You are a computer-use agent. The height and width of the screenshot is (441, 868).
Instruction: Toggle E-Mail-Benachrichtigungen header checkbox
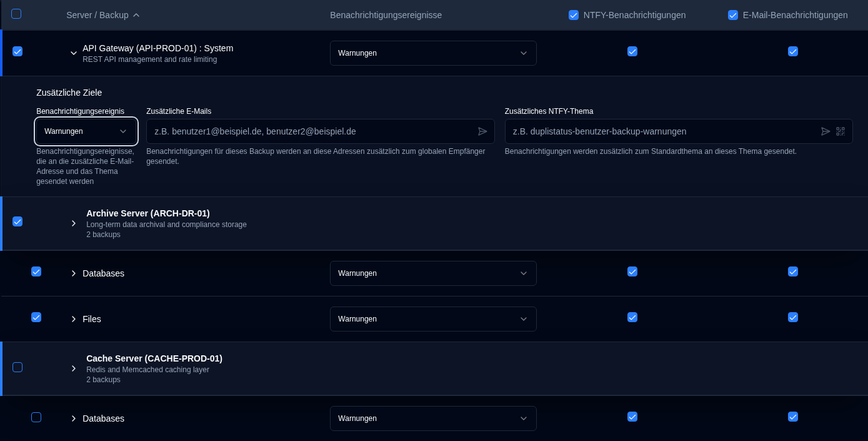pos(733,15)
